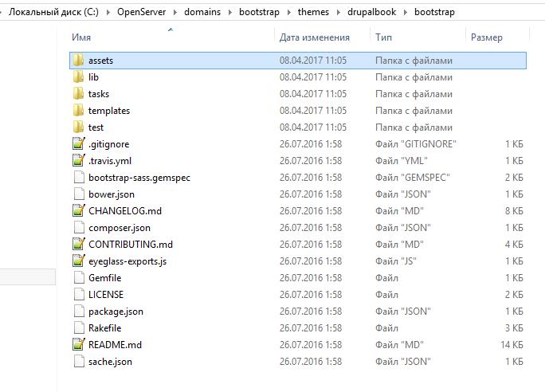Click the 14 КБ size of README.md
Viewport: 545px width, 392px height.
pyautogui.click(x=512, y=345)
